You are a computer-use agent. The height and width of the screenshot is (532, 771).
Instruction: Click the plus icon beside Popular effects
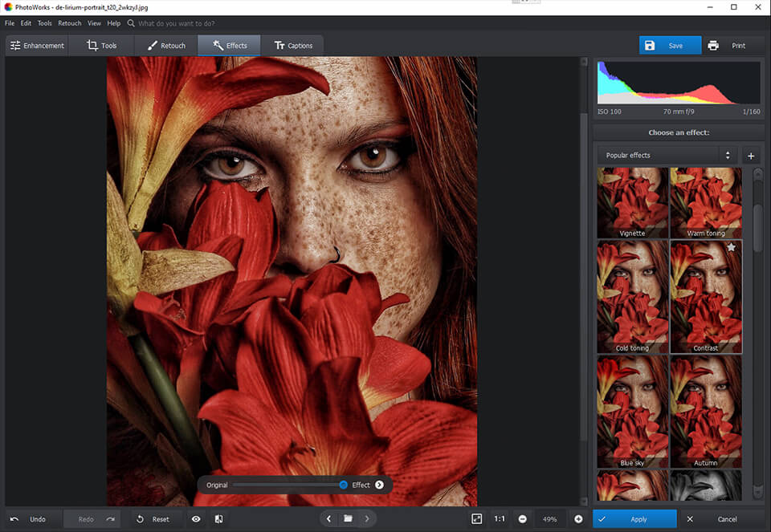click(751, 156)
